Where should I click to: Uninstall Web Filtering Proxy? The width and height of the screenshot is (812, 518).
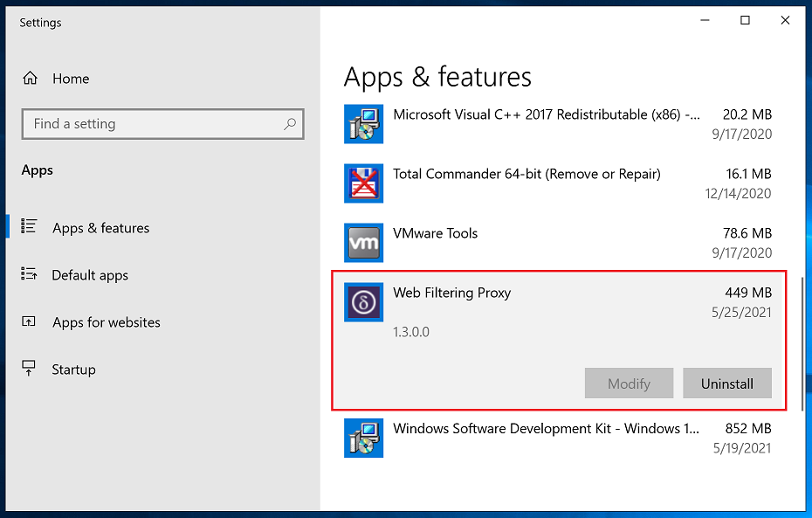point(727,383)
